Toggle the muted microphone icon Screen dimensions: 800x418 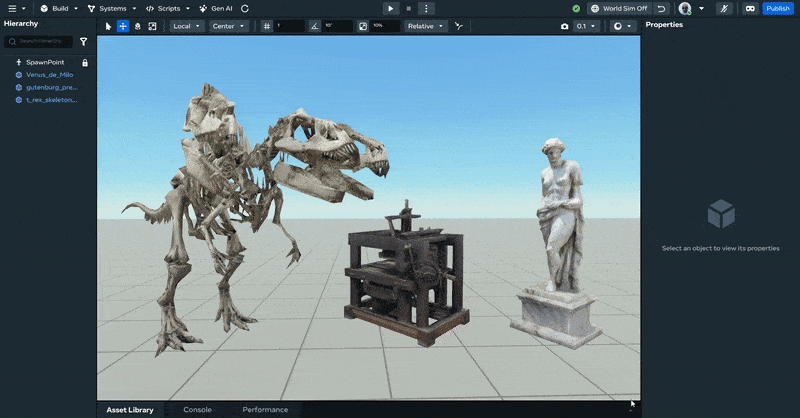click(x=723, y=9)
